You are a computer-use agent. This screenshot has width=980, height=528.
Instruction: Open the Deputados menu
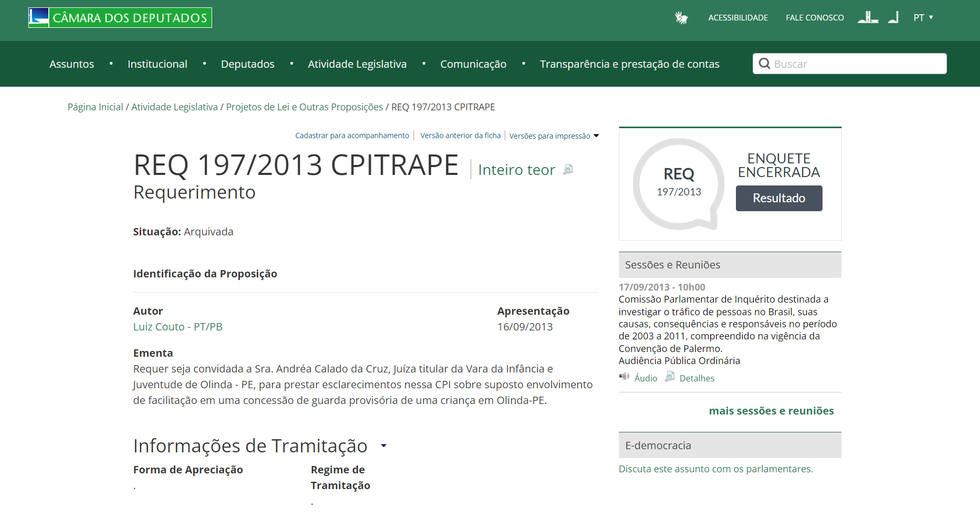click(247, 64)
